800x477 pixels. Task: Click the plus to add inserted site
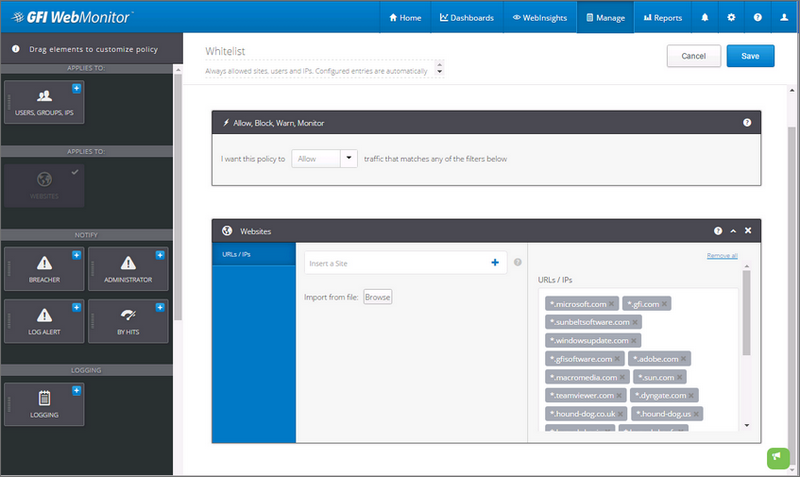[495, 262]
